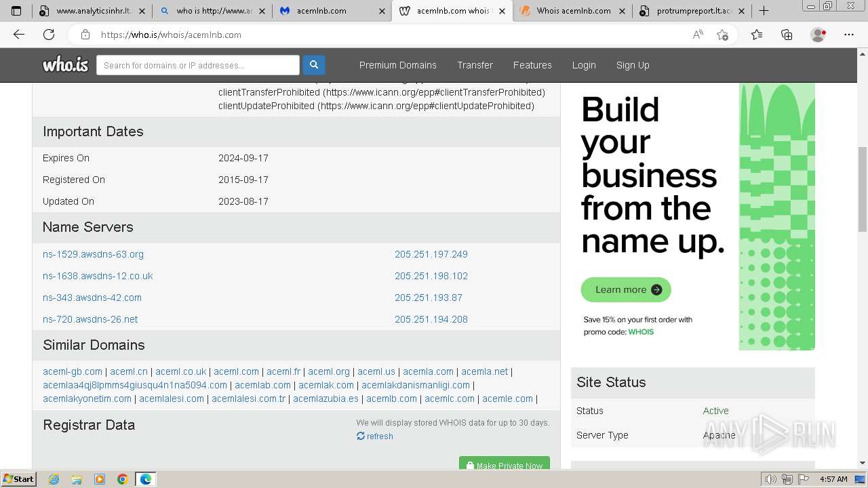Add page to favorites star icon

[x=723, y=35]
